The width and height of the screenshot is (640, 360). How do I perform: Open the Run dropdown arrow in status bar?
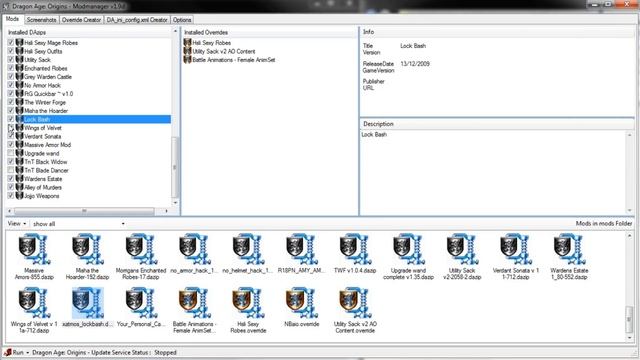27,352
